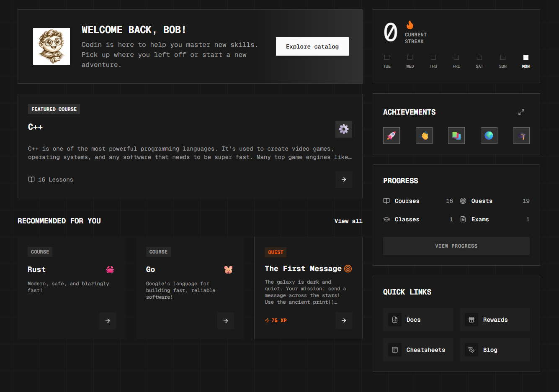Image resolution: width=559 pixels, height=392 pixels.
Task: Open settings on the C++ featured course
Action: 344,129
